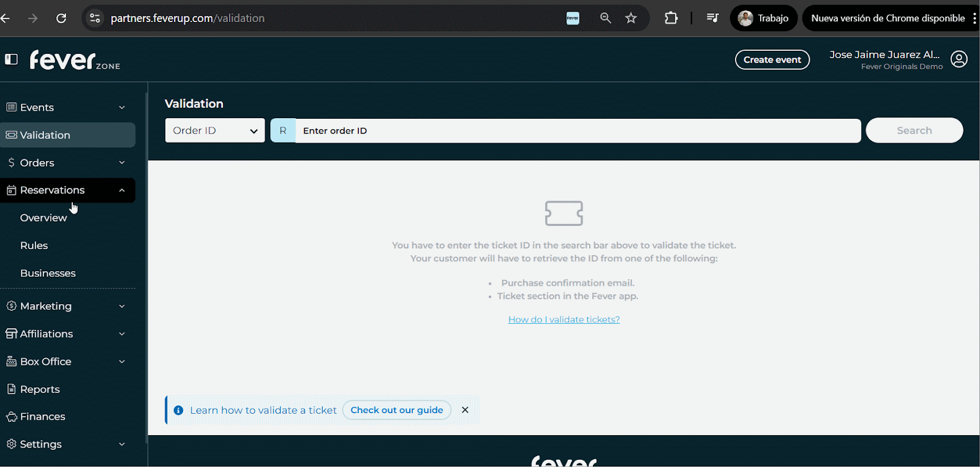Go back in browser history
This screenshot has width=980, height=467.
[x=6, y=18]
